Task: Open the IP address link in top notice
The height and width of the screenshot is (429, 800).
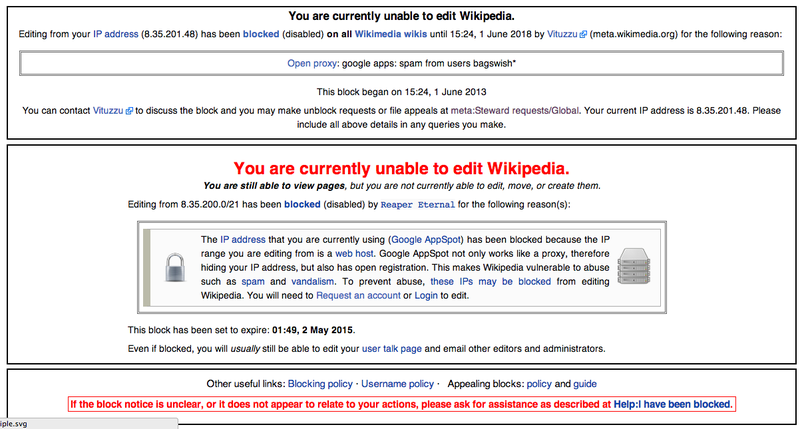Action: point(115,34)
